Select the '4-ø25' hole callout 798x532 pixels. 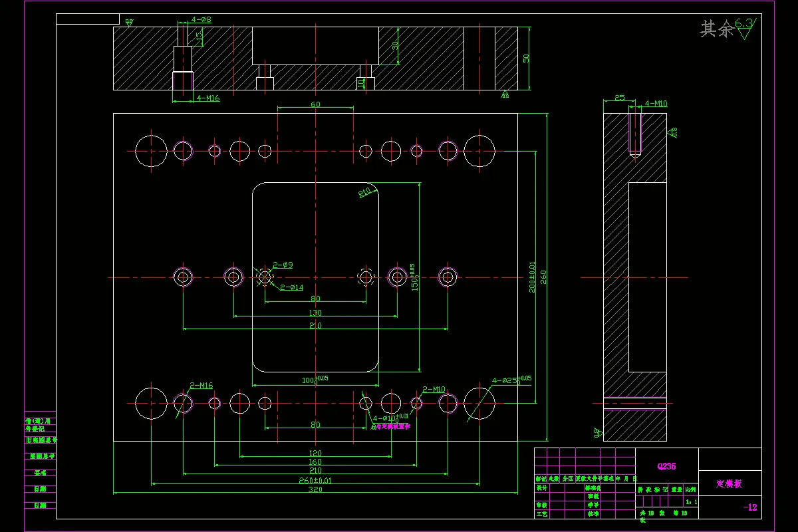pyautogui.click(x=511, y=380)
